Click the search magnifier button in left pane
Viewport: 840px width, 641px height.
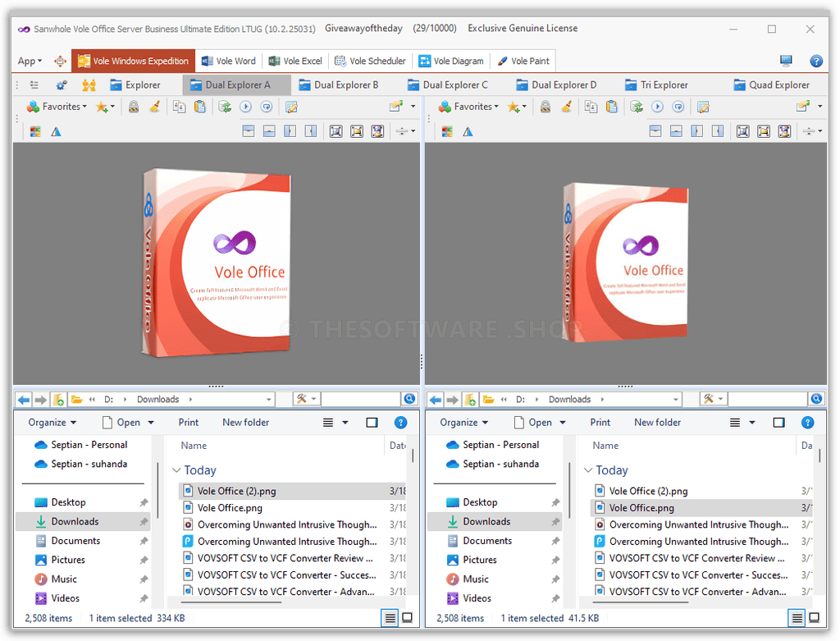tap(409, 399)
